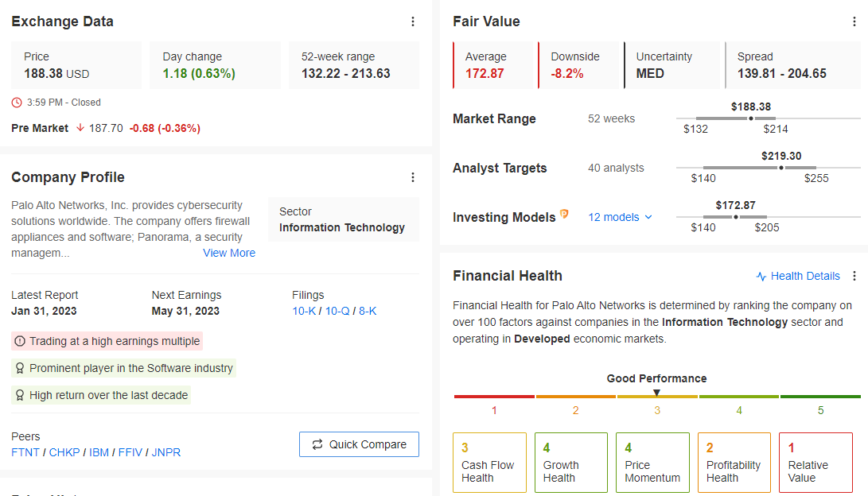Click the 52 weeks text

coord(612,119)
